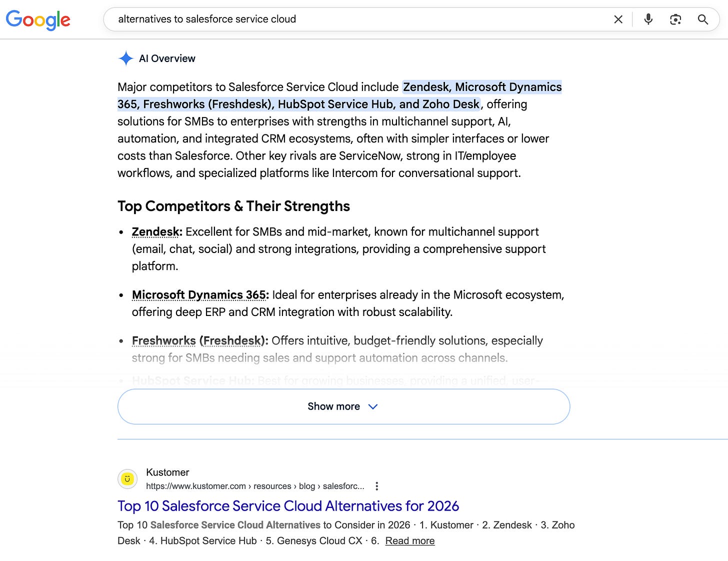
Task: Click the AI Overview sparkle icon
Action: pos(126,58)
